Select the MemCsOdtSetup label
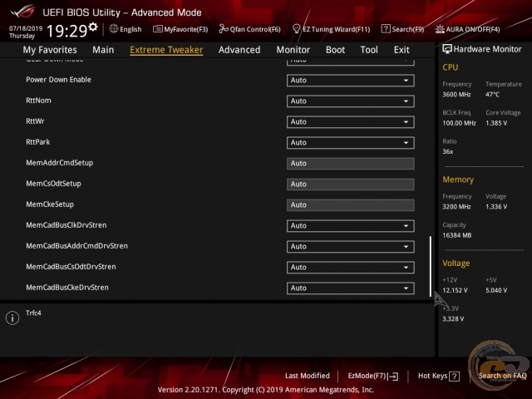 (x=53, y=184)
